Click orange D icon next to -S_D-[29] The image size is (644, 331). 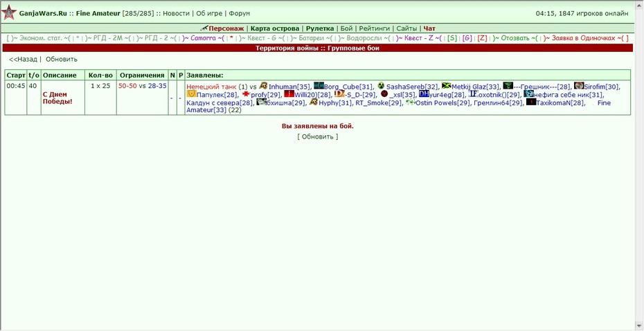tap(339, 94)
